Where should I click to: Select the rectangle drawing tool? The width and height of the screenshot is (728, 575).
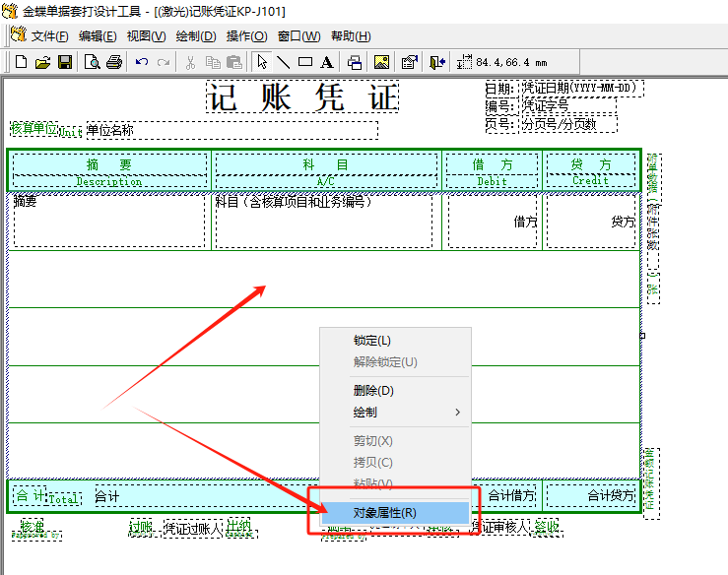click(304, 62)
